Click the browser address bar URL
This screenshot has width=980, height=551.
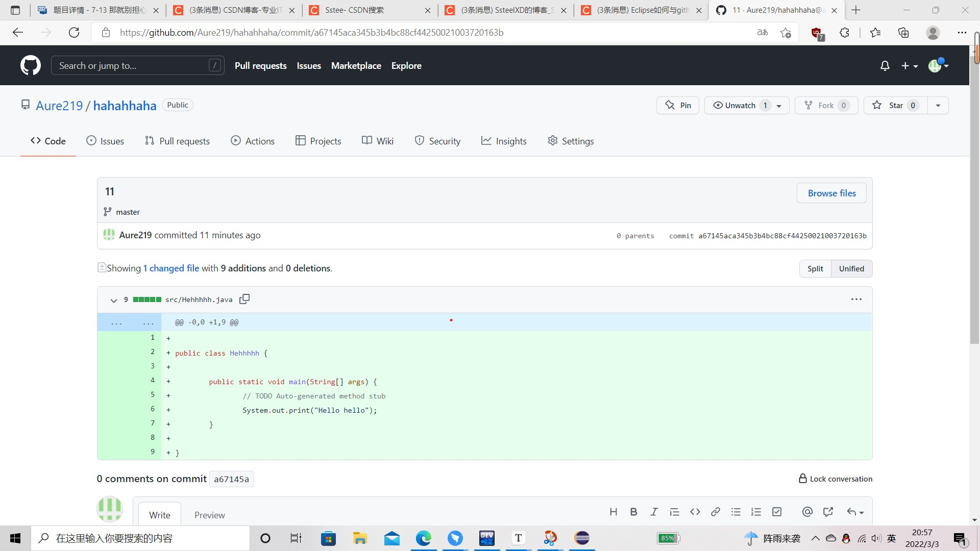311,33
